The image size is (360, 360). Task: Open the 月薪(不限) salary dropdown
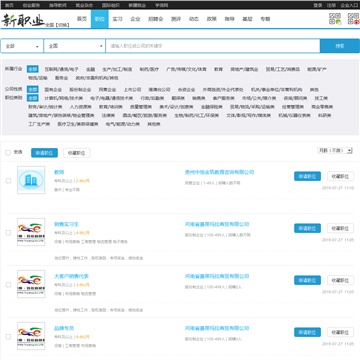point(335,151)
